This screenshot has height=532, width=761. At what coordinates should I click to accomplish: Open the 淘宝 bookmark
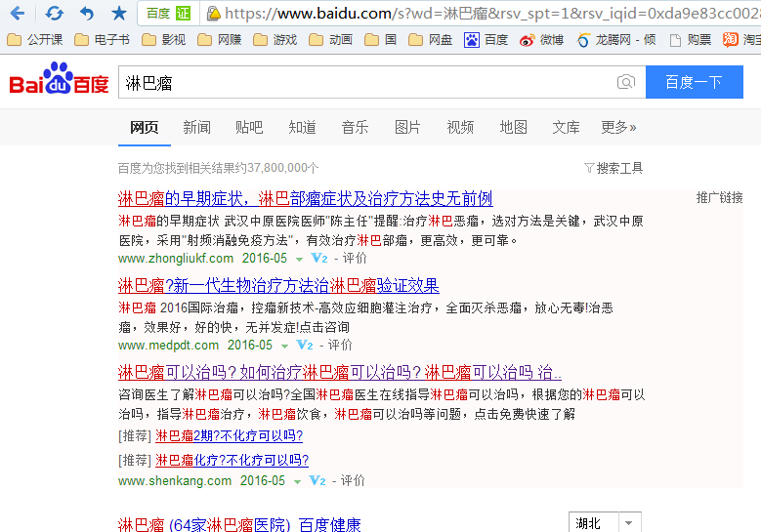(x=741, y=40)
